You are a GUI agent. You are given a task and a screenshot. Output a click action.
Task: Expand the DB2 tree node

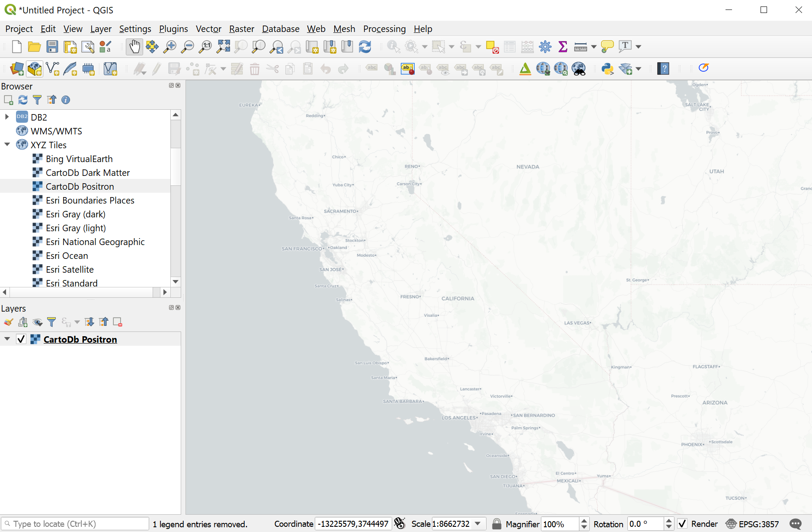[7, 117]
